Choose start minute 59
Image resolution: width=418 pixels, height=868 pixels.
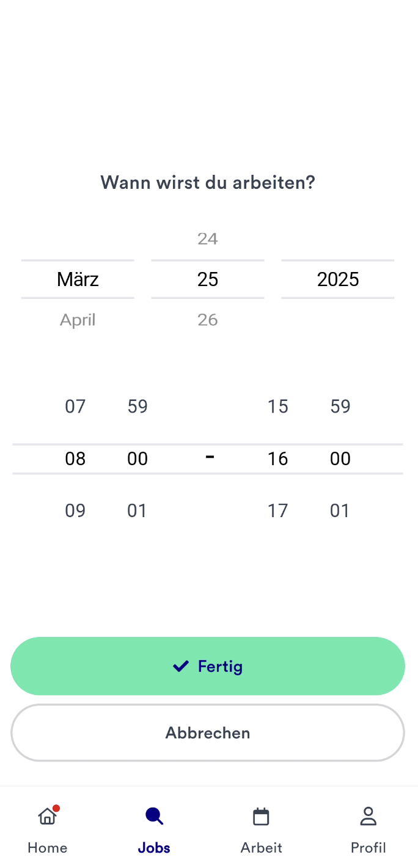[137, 406]
